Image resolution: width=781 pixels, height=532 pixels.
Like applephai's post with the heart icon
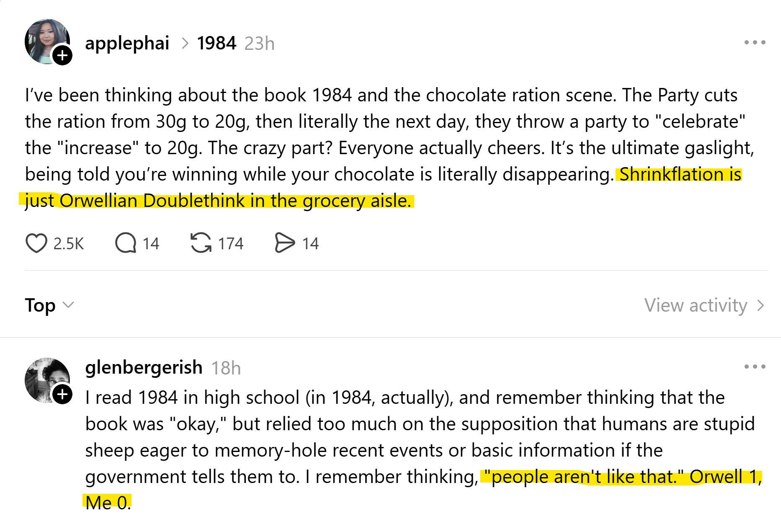[x=36, y=243]
